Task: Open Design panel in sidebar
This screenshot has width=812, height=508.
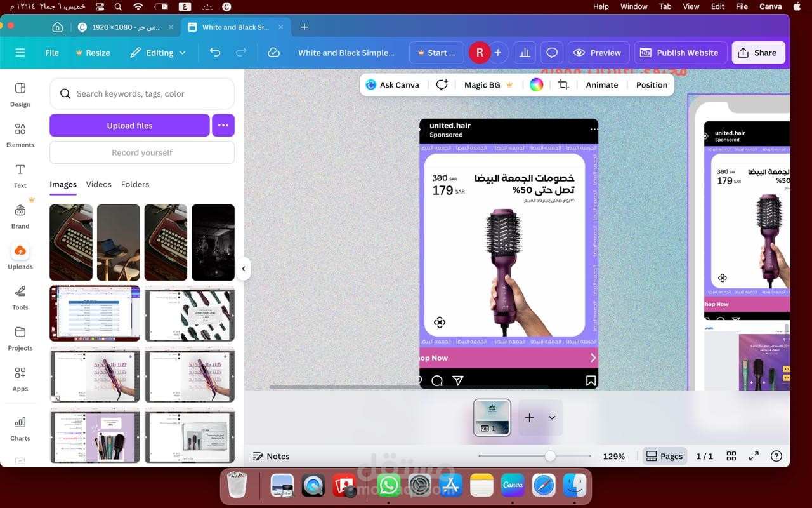Action: pyautogui.click(x=20, y=94)
